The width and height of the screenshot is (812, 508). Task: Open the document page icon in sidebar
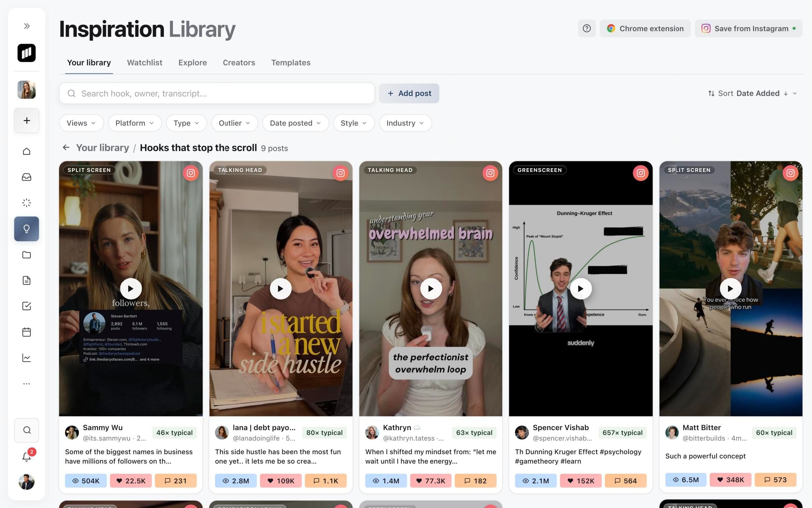pos(27,280)
